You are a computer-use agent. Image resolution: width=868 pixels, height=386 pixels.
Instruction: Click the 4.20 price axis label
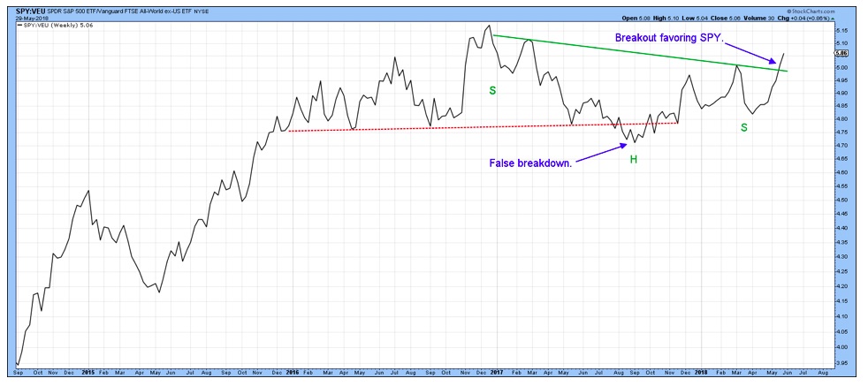tap(841, 286)
